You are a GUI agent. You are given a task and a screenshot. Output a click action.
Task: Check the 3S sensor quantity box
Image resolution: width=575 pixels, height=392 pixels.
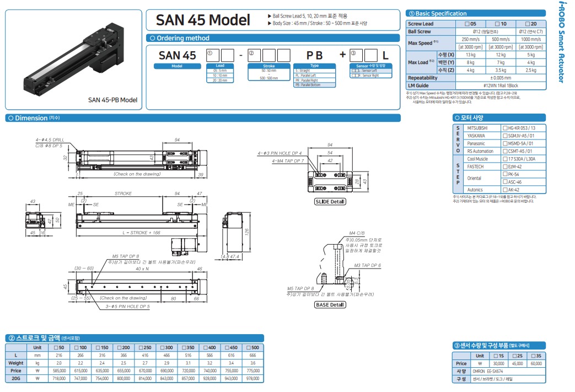(x=534, y=356)
